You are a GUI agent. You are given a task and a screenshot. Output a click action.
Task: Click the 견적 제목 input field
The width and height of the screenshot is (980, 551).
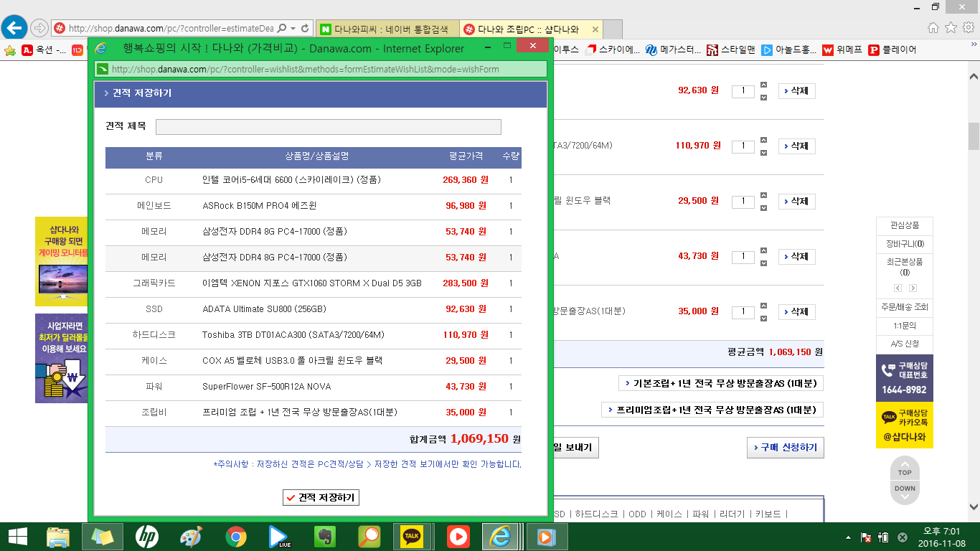[328, 127]
